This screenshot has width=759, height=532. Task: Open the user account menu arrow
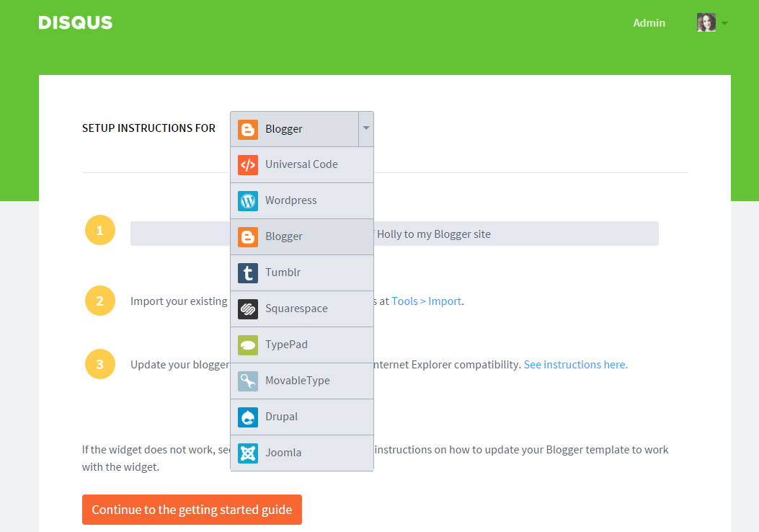[724, 23]
